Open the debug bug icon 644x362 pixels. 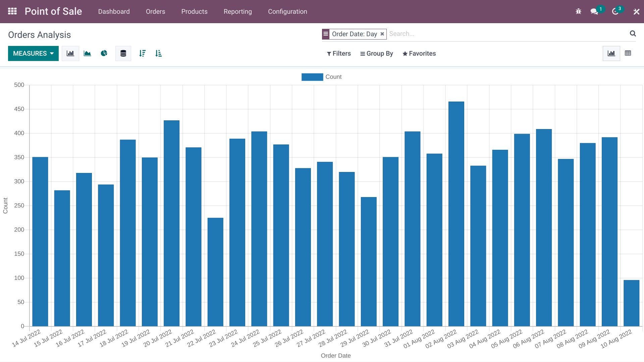pyautogui.click(x=578, y=11)
